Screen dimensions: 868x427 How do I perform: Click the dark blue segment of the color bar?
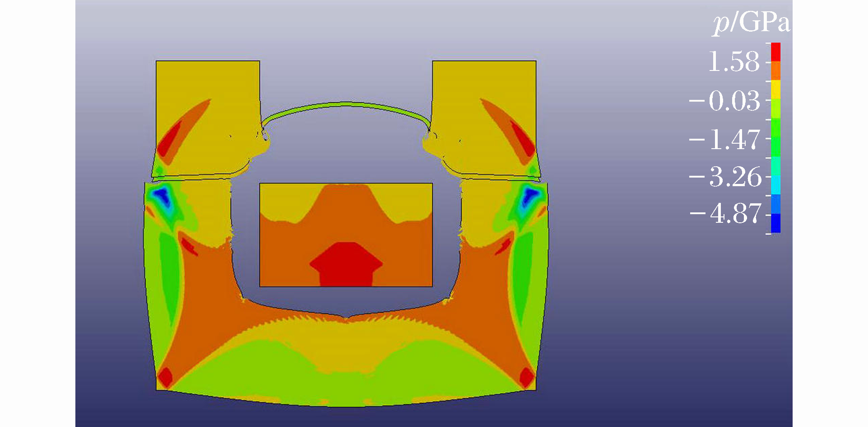775,223
